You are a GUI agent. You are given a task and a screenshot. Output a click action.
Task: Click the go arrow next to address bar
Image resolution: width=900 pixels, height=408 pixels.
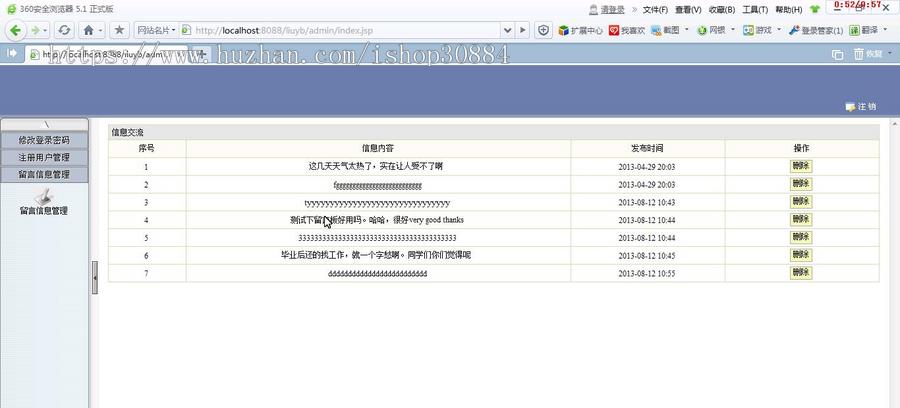pos(522,30)
